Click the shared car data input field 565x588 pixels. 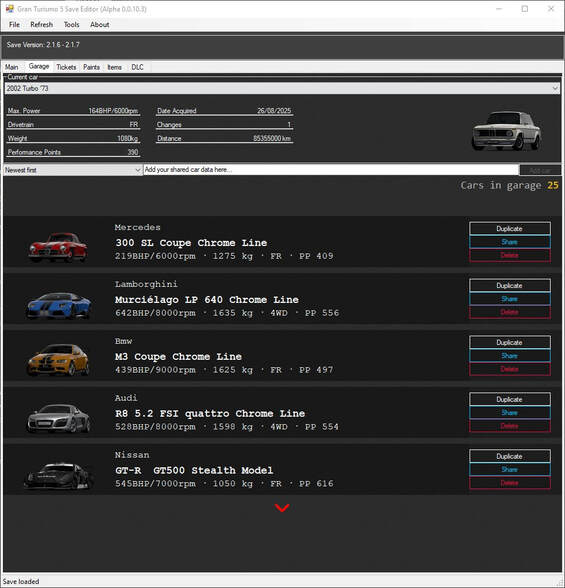coord(331,170)
